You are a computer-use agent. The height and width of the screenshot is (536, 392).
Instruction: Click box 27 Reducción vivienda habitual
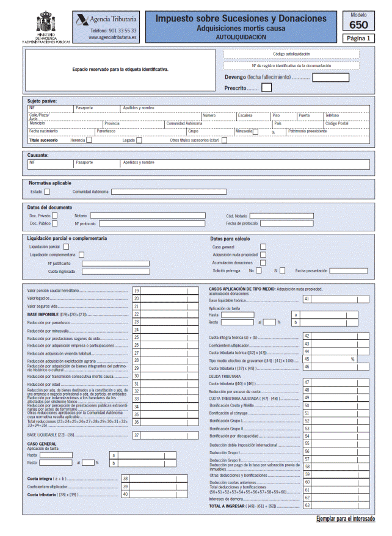[x=165, y=353]
